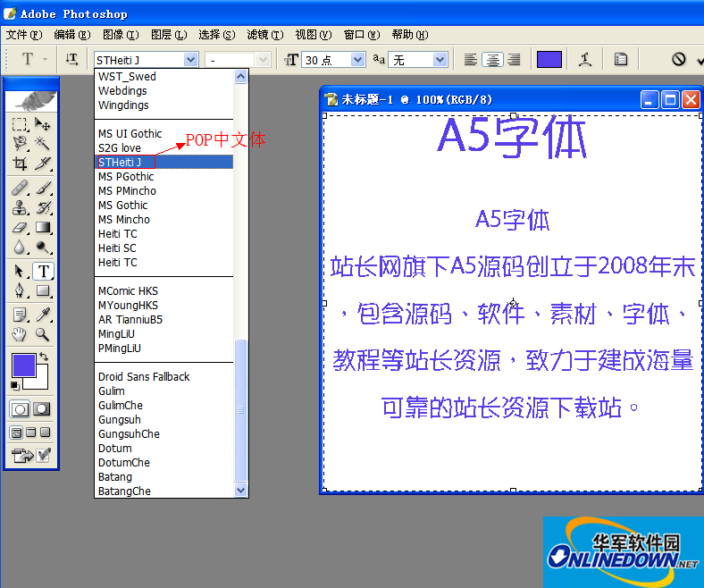Select the Notes tool

pos(20,315)
